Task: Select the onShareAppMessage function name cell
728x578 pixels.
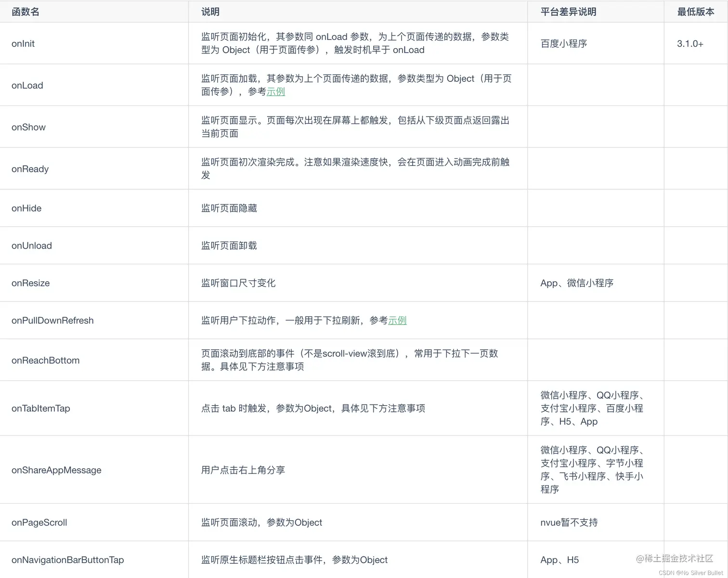Action: 56,470
